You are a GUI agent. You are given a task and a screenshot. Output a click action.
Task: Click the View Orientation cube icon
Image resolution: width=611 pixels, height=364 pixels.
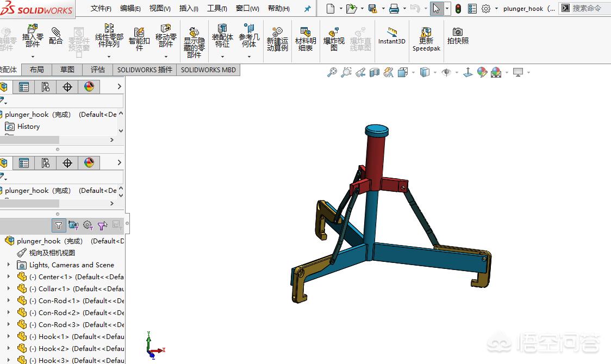click(x=403, y=72)
